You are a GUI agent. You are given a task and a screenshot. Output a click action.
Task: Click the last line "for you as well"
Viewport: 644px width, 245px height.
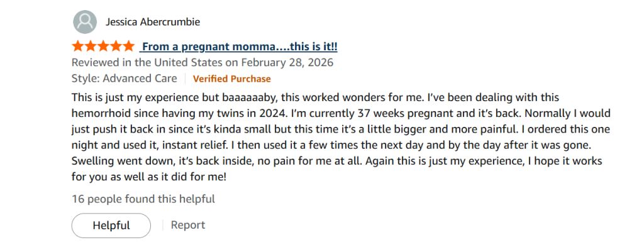pyautogui.click(x=105, y=177)
